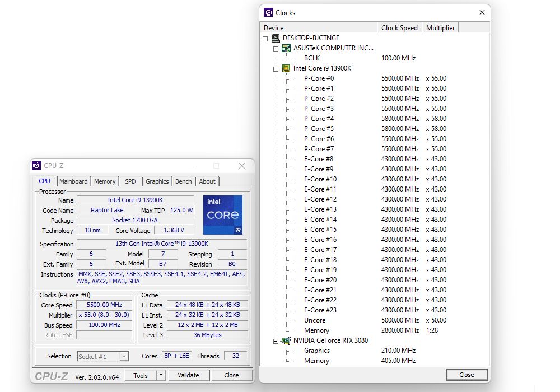
Task: Collapse the NVIDIA GeForce RTX 3080 node
Action: [276, 341]
